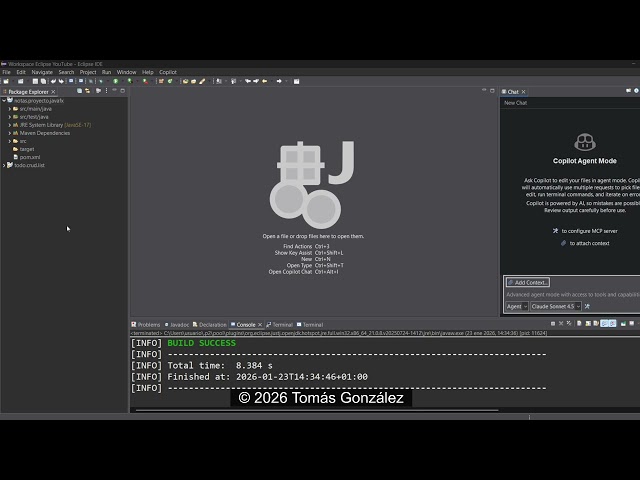Viewport: 640px width, 480px height.
Task: Toggle Word Wrap in Console toolbar
Action: (x=596, y=323)
